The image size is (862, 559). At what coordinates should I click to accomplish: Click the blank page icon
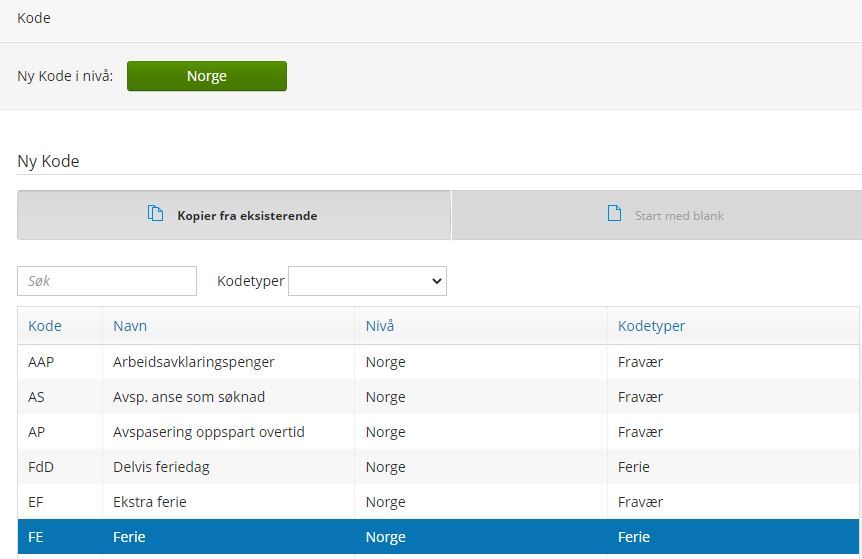click(x=615, y=213)
